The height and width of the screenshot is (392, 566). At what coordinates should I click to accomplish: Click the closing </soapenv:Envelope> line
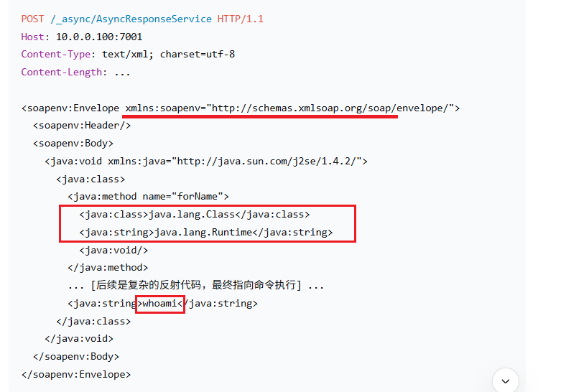(x=76, y=374)
